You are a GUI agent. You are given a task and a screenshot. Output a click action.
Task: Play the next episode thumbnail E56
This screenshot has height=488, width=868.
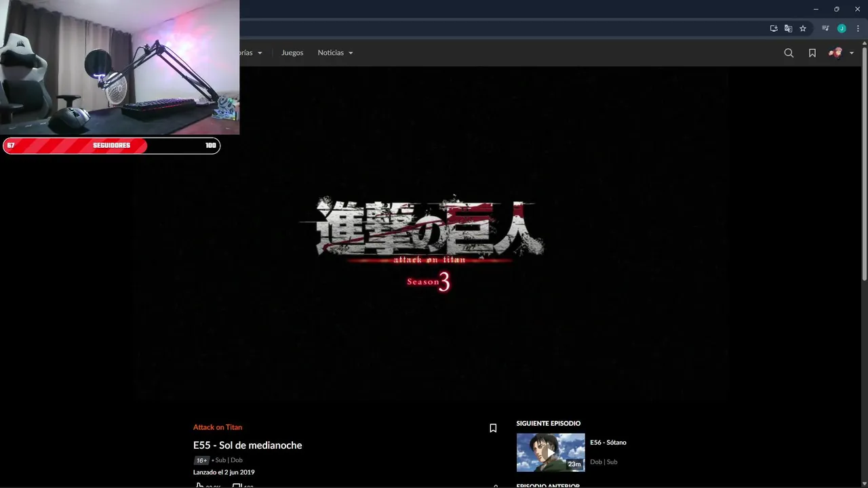pyautogui.click(x=551, y=452)
